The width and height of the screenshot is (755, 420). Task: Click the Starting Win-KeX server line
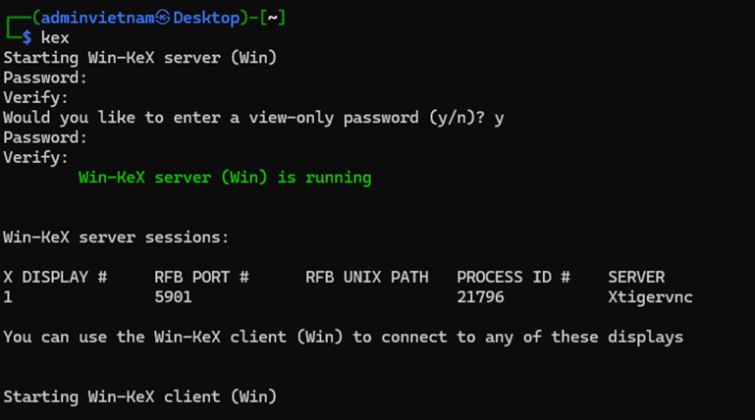[x=140, y=58]
